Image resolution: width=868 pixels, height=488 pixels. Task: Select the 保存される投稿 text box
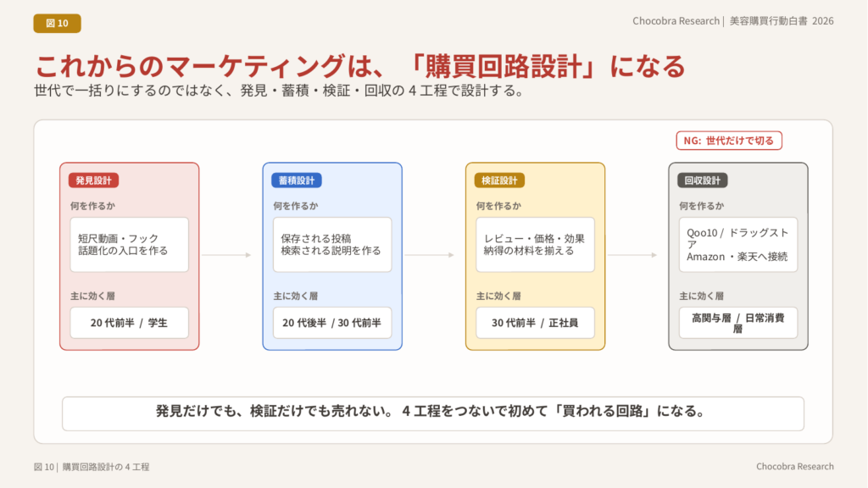point(332,245)
